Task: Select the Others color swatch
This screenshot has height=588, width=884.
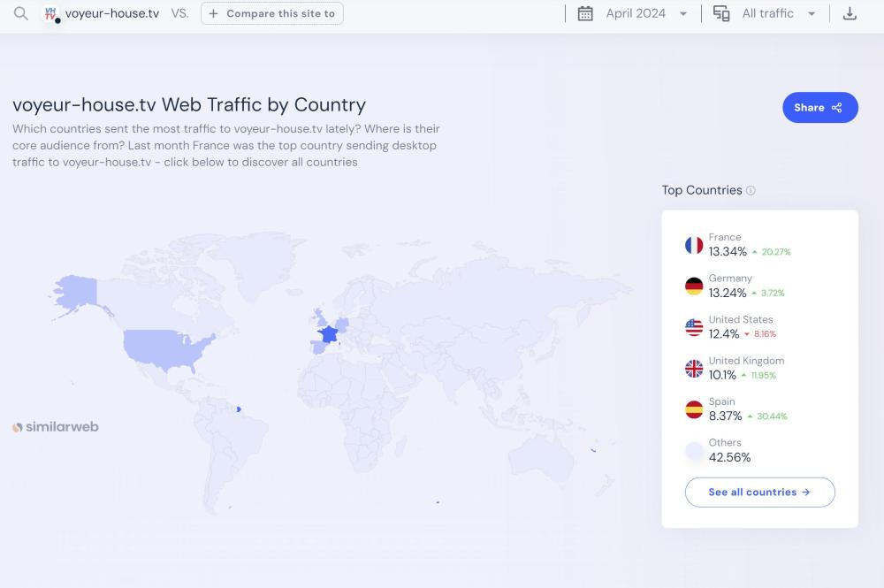Action: click(694, 451)
